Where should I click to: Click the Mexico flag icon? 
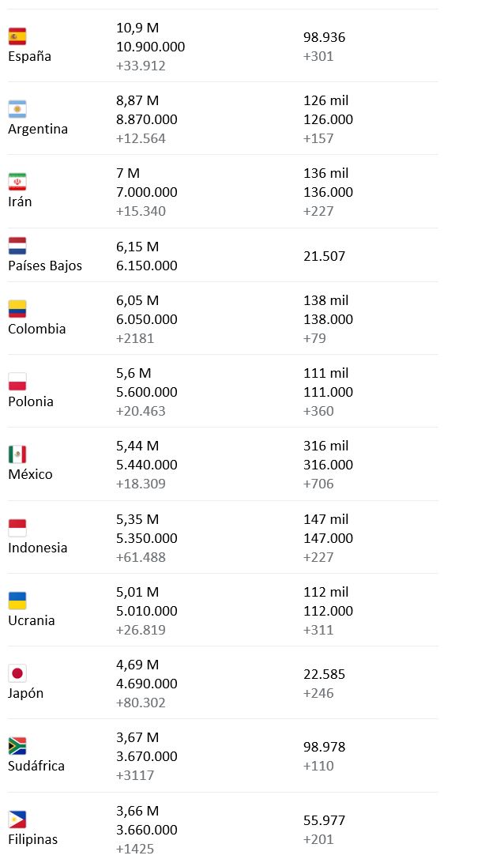coord(17,454)
